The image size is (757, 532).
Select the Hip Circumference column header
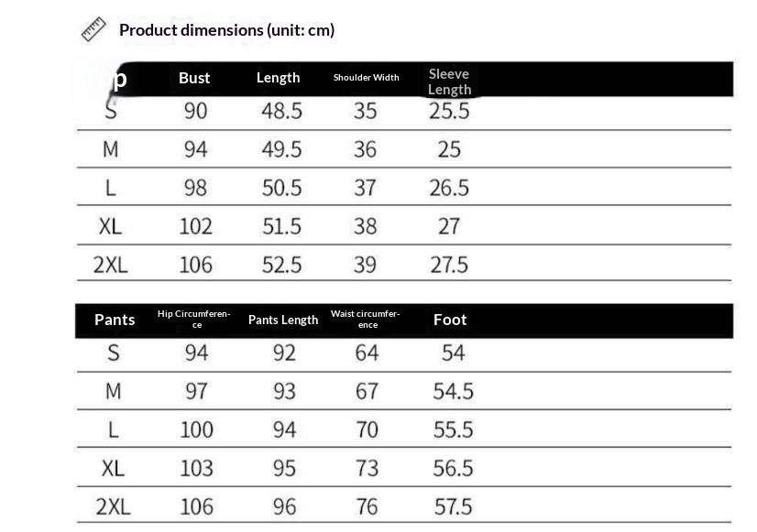click(x=194, y=319)
